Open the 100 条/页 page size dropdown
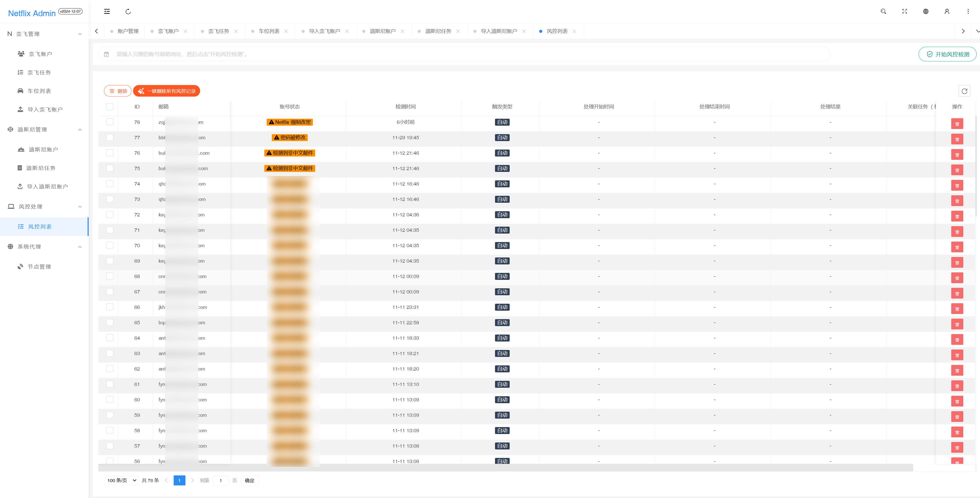Viewport: 980px width, 498px height. (x=121, y=480)
